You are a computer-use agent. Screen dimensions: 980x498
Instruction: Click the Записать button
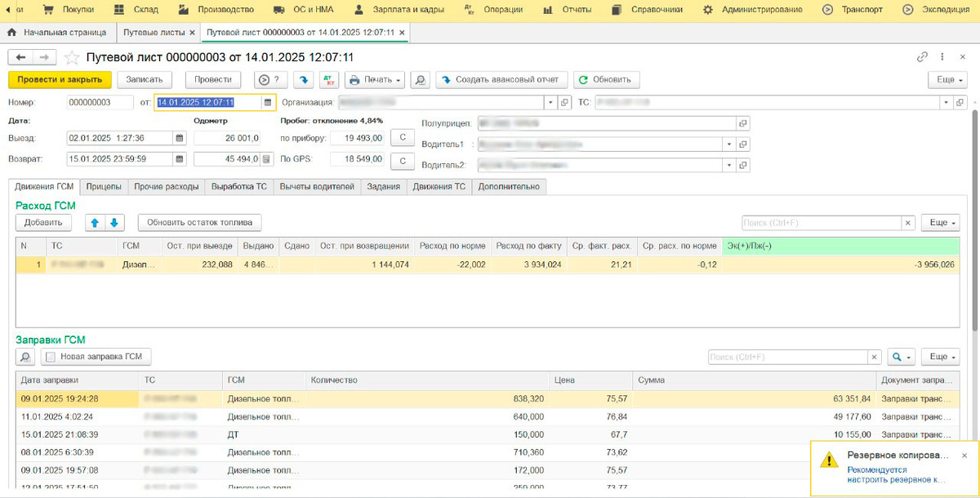pos(145,79)
